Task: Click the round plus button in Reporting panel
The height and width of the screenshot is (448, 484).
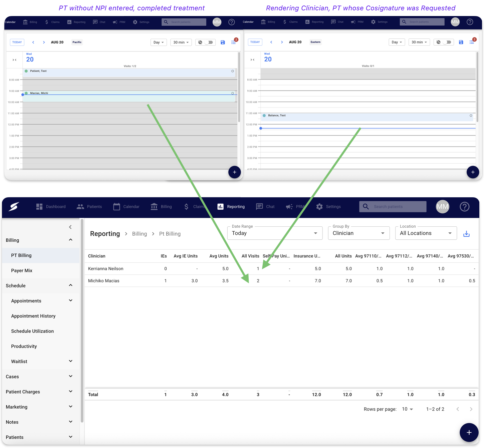Action: [469, 432]
